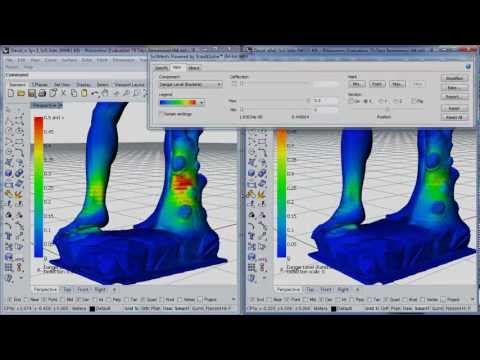Select Section On radio option
Screen dimensions: 480x360
point(351,101)
